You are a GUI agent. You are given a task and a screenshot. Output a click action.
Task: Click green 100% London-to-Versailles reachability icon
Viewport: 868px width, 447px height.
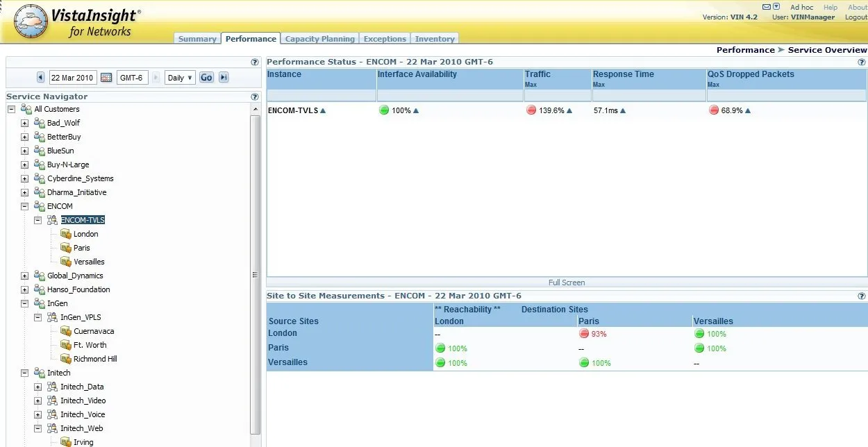(x=699, y=334)
